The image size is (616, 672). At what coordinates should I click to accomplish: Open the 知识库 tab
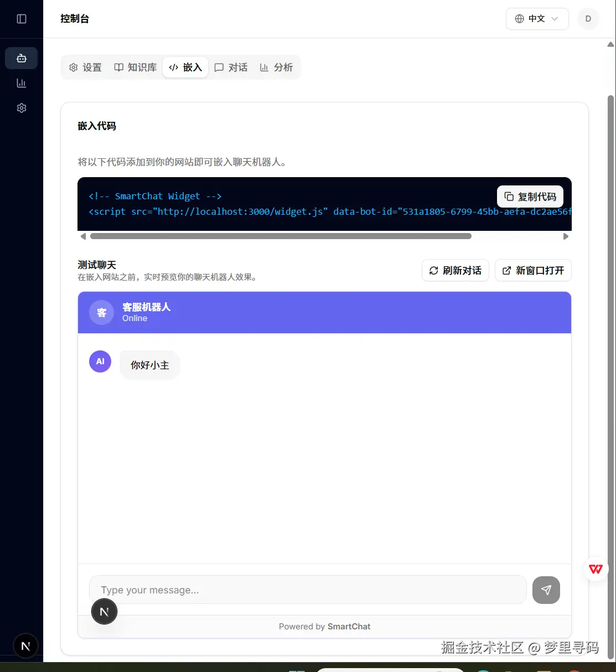click(x=134, y=67)
